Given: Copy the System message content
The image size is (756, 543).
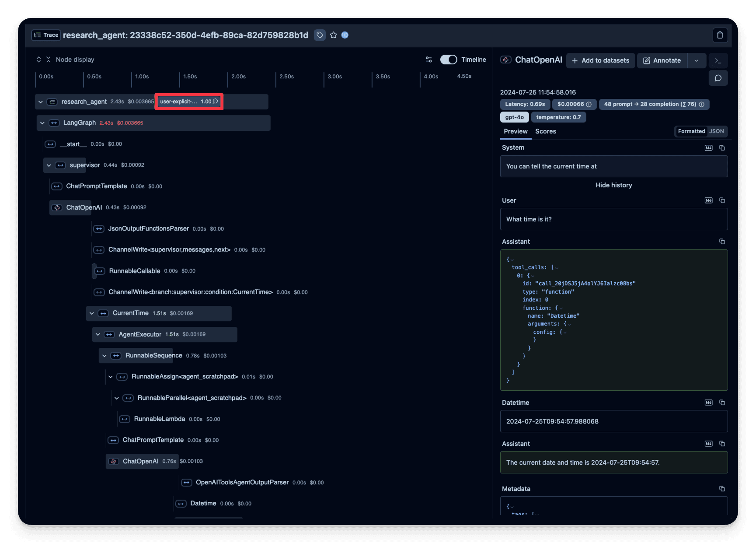Looking at the screenshot, I should tap(722, 148).
